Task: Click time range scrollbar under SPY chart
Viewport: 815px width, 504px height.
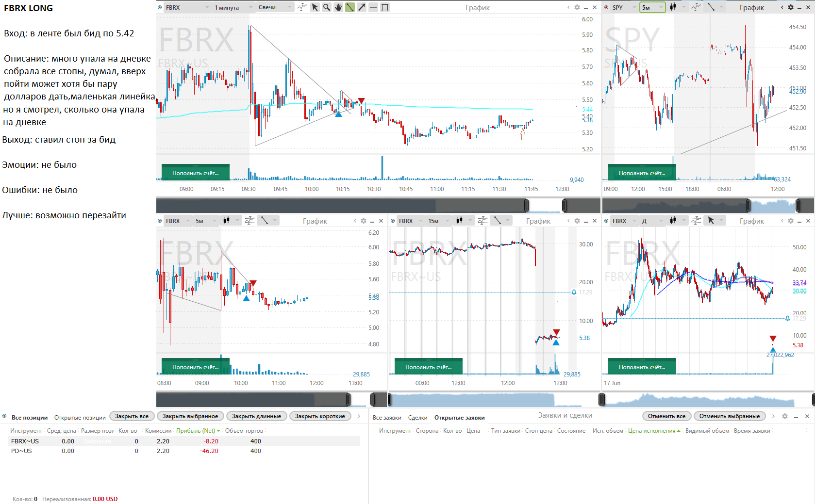Action: tap(708, 206)
